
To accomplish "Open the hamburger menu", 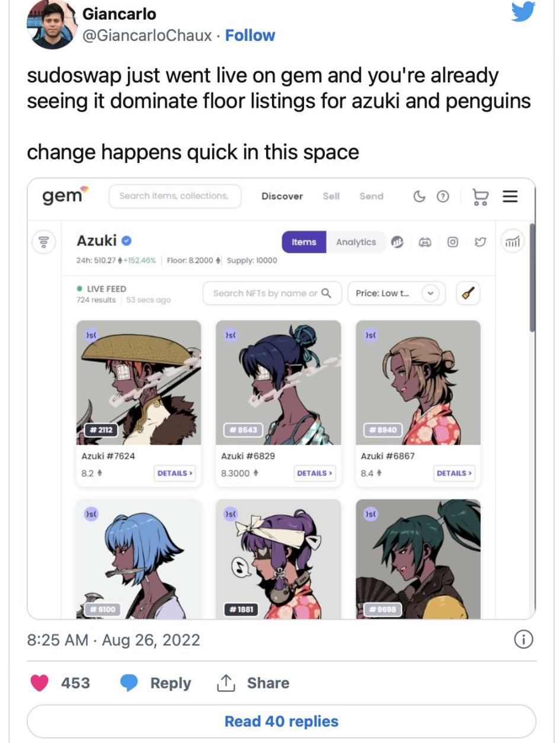I will coord(510,196).
